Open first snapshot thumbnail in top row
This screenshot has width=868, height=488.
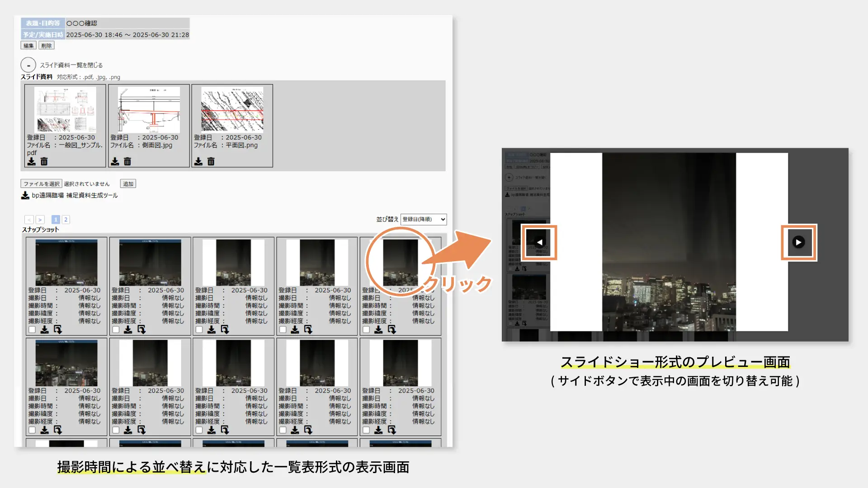click(x=66, y=263)
